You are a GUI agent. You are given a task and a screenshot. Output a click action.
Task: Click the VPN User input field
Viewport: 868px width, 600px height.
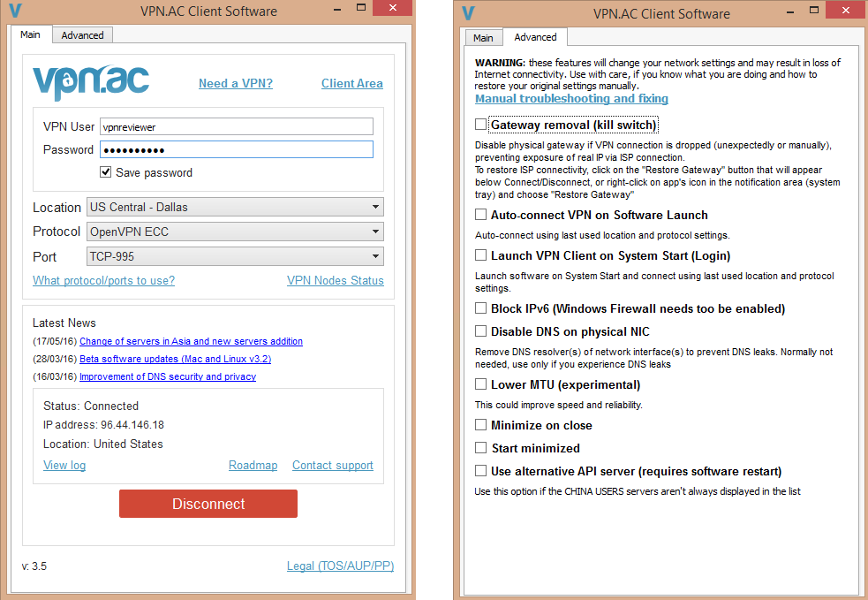(237, 126)
